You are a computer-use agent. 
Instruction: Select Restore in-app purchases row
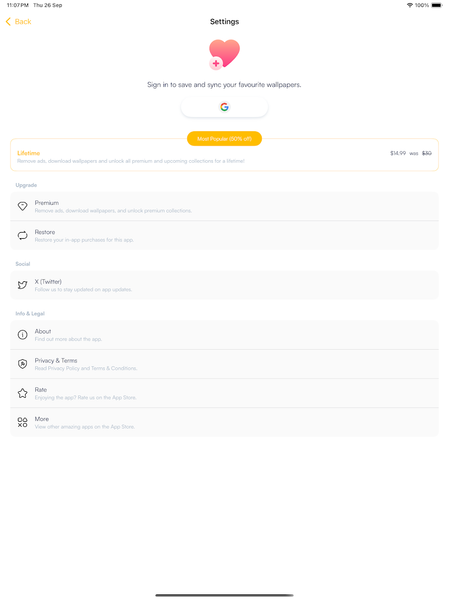[224, 236]
